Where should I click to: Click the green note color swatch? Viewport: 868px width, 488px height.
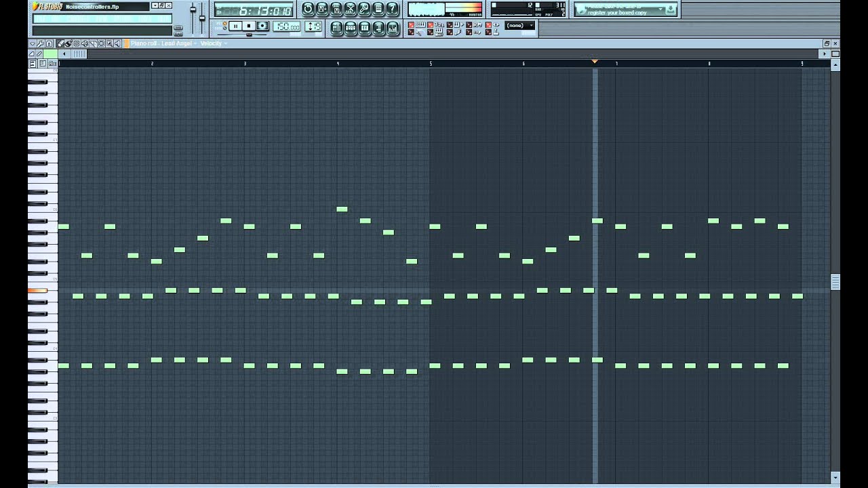click(x=50, y=54)
